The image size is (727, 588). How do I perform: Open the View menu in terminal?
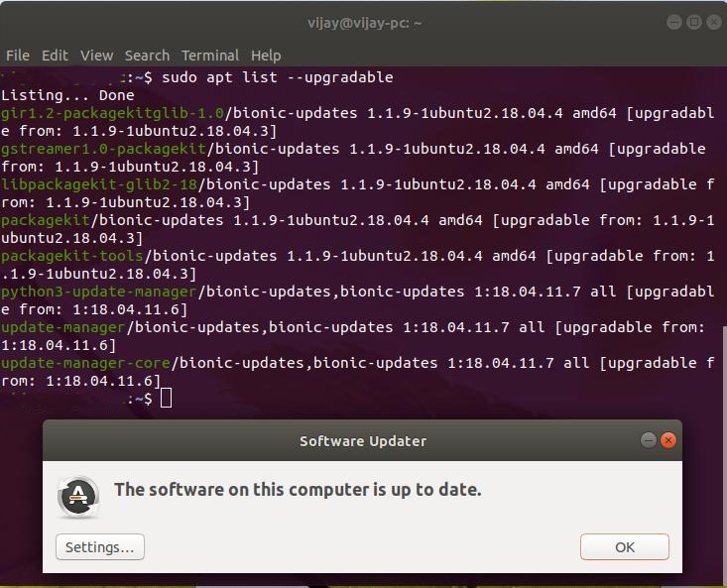click(x=96, y=56)
